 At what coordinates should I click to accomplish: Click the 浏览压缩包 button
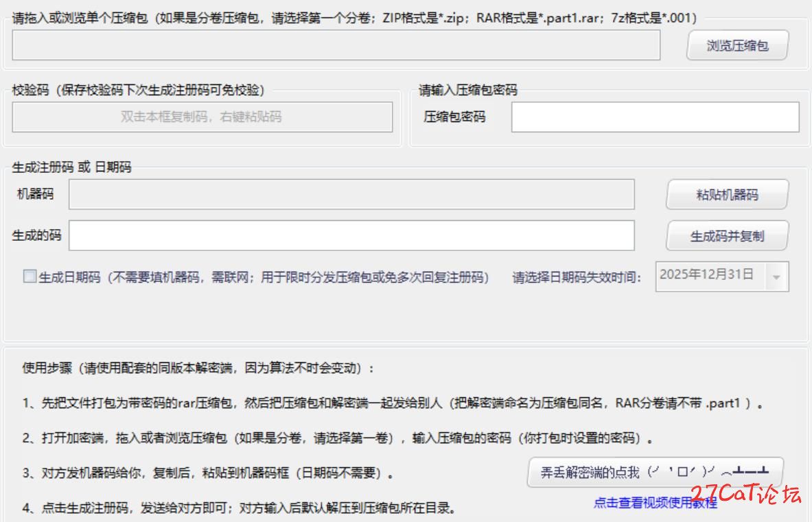click(x=737, y=46)
